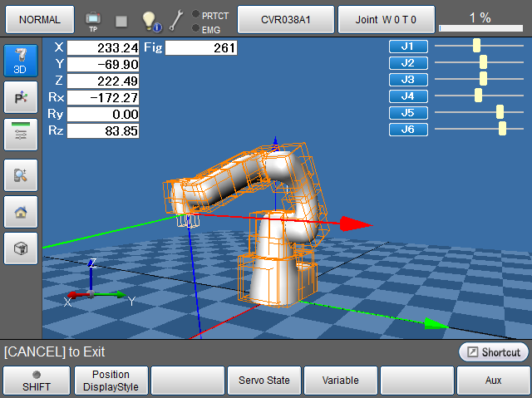The width and height of the screenshot is (532, 398).
Task: Open the wrench settings icon
Action: tap(176, 20)
